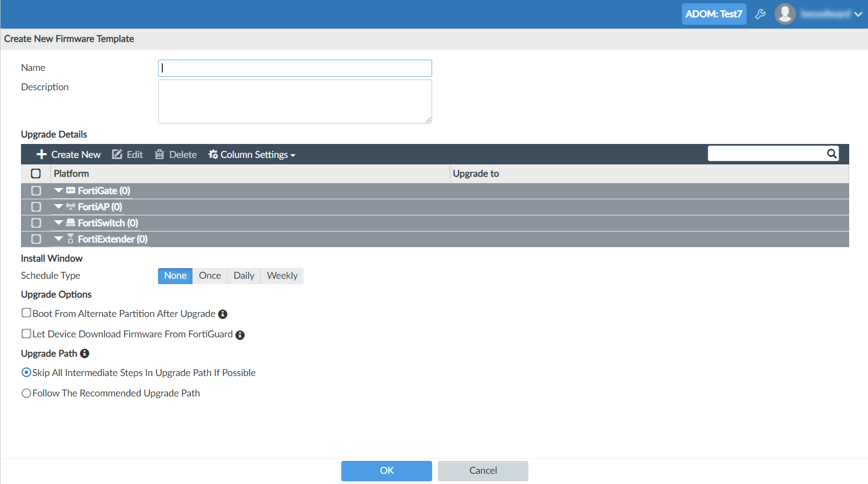Open the wrench tools icon in header
Viewport: 868px width, 484px height.
coord(760,14)
